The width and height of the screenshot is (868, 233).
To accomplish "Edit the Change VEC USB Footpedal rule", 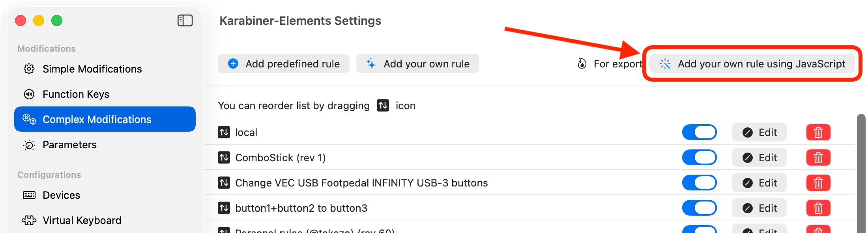I will coord(759,183).
